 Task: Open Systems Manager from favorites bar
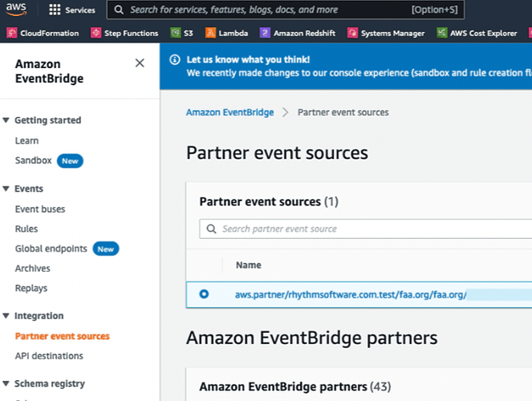(393, 33)
